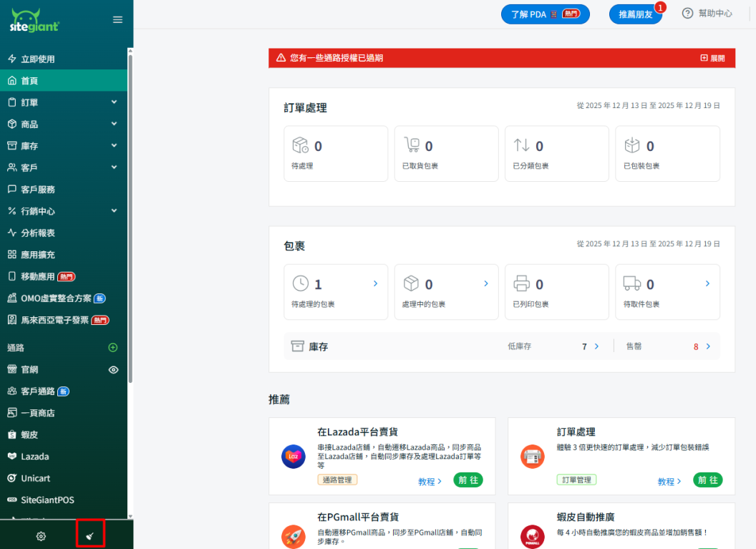Open 分析報表 analytics reports menu
This screenshot has width=756, height=549.
tap(38, 233)
